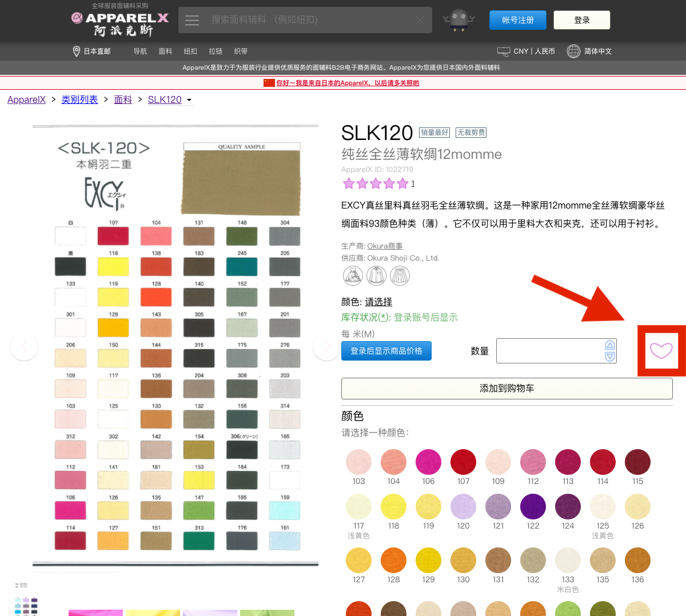This screenshot has height=616, width=686.
Task: Click the jacket usage icon
Action: click(376, 275)
